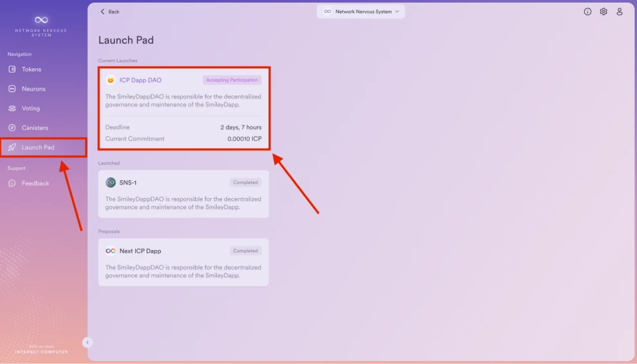Click the Voting people icon in sidebar
The width and height of the screenshot is (637, 364).
12,109
